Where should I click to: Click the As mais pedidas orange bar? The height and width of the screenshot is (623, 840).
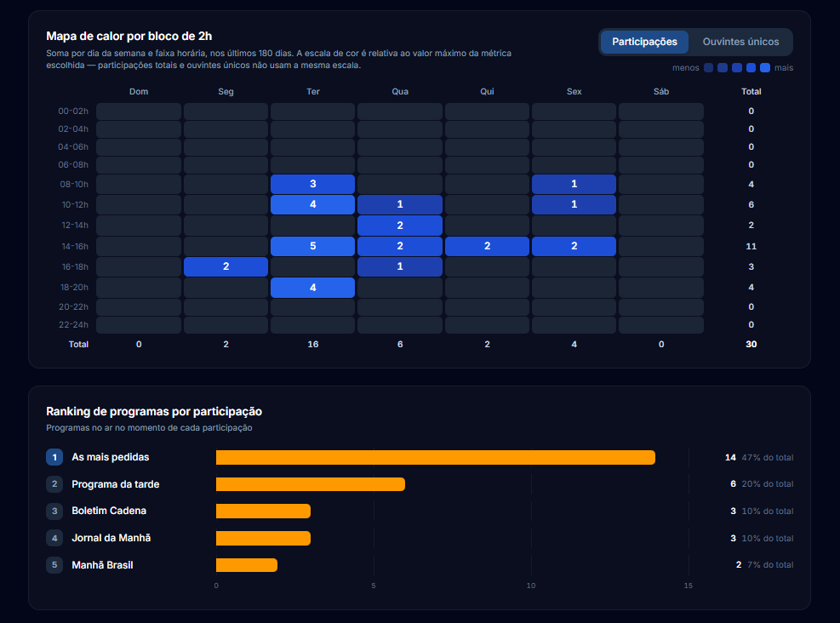click(436, 457)
